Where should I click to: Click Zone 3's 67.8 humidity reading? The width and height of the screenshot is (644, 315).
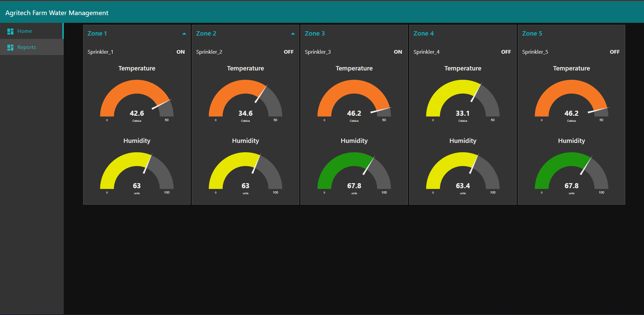tap(354, 186)
